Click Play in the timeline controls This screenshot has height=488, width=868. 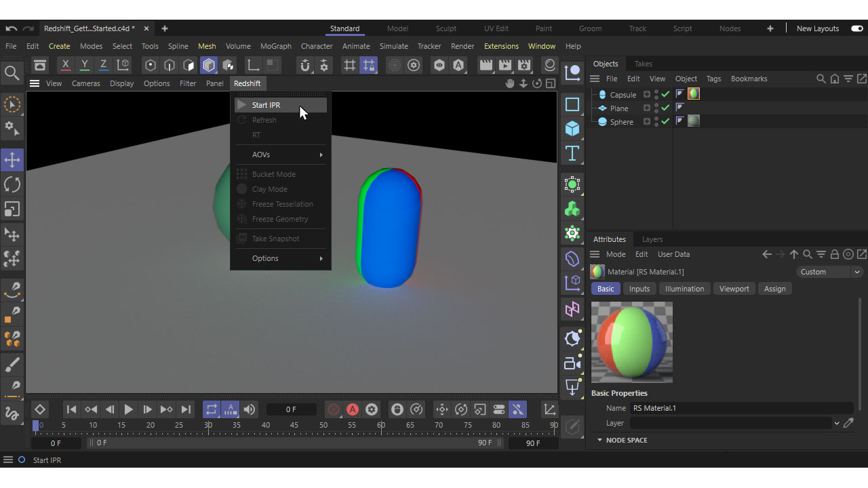pos(128,409)
